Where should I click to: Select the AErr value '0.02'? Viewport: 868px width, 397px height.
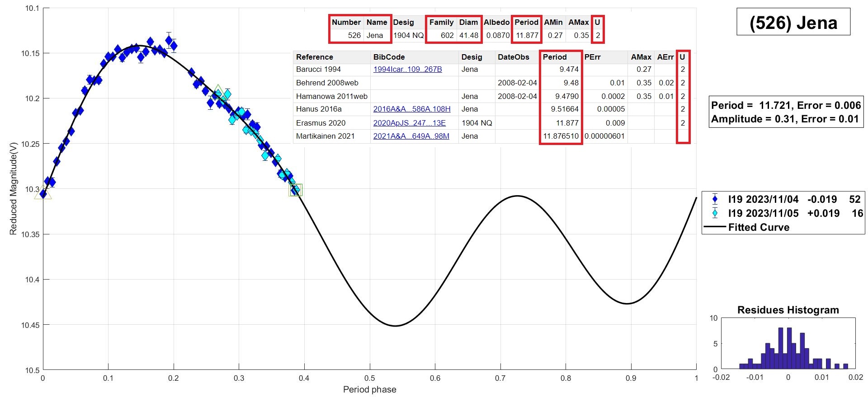[x=666, y=83]
